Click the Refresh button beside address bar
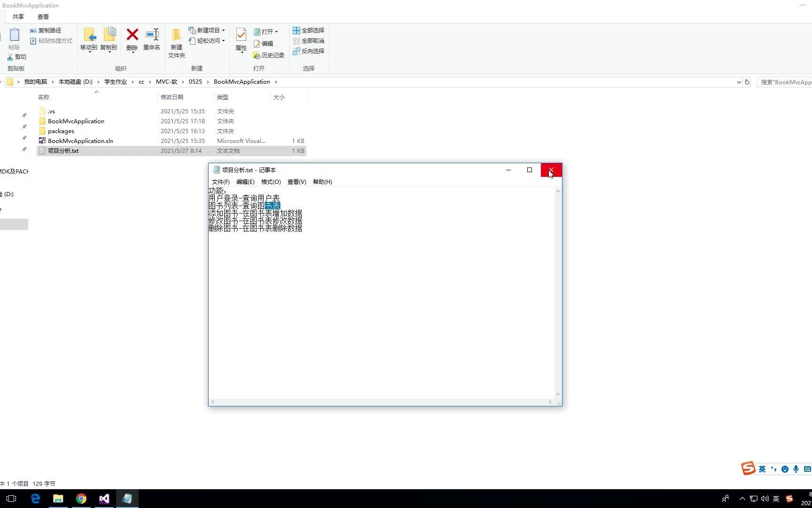Screen dimensions: 812x508 pos(747,82)
